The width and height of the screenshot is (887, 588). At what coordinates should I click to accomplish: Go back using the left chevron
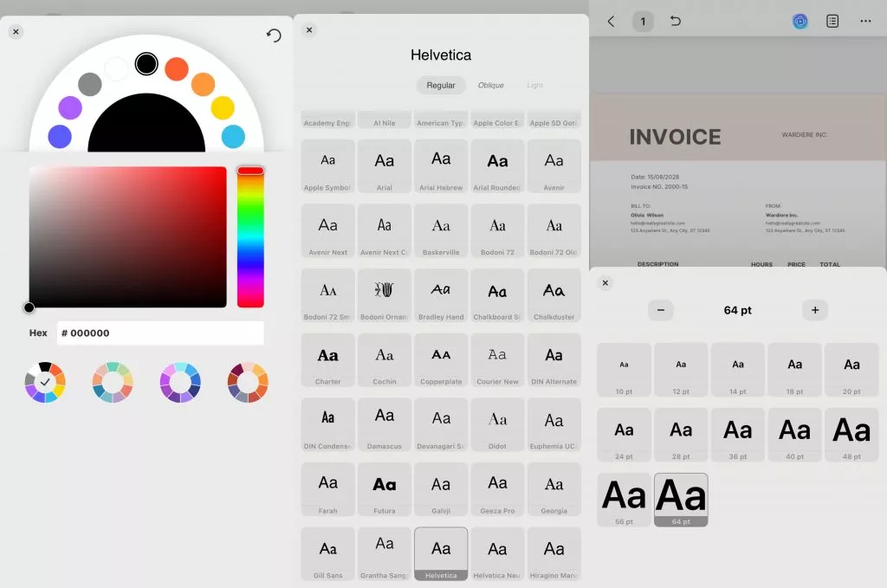(611, 22)
